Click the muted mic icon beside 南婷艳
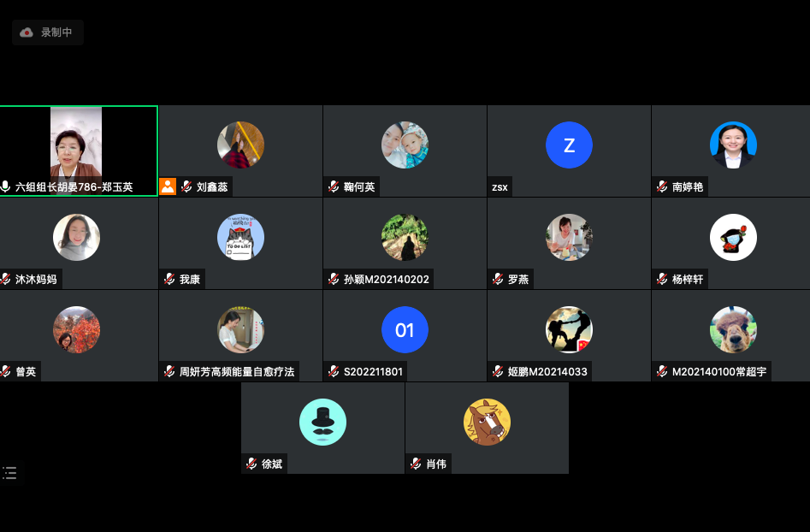The image size is (810, 532). click(x=662, y=186)
